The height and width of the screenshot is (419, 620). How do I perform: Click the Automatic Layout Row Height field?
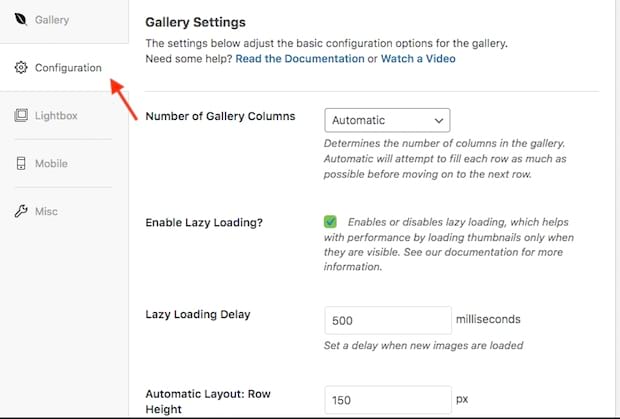point(388,400)
